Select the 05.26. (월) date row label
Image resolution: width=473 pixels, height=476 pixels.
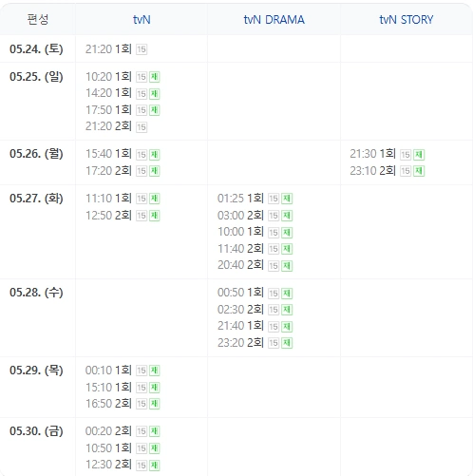[x=36, y=153]
